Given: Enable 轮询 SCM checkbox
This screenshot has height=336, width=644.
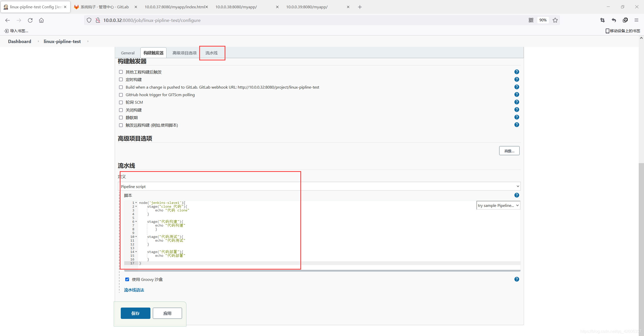Looking at the screenshot, I should 121,102.
